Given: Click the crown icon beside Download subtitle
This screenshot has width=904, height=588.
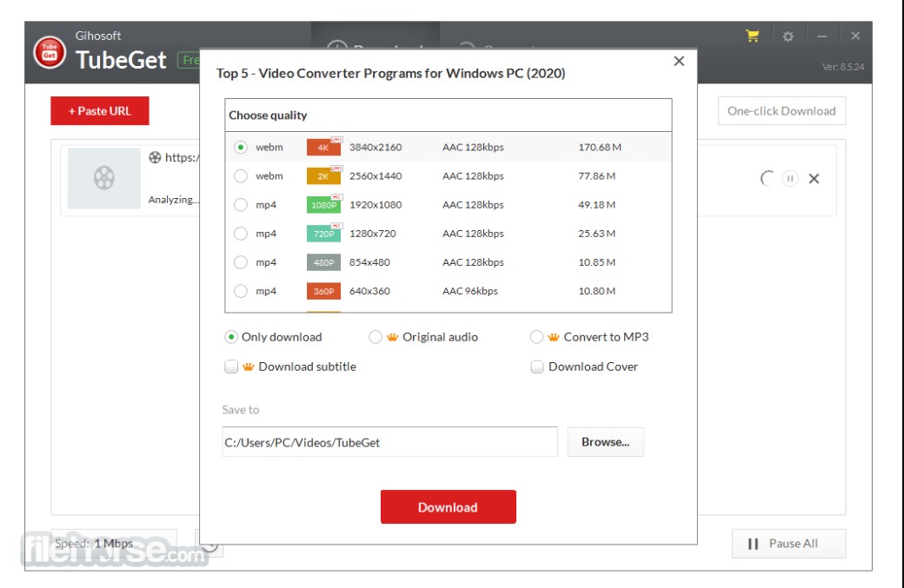Looking at the screenshot, I should 249,367.
